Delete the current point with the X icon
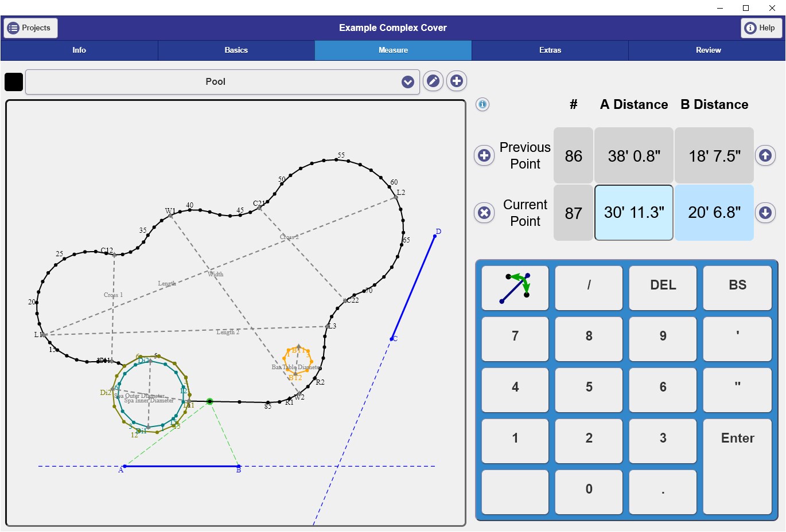This screenshot has height=532, width=786. (484, 213)
